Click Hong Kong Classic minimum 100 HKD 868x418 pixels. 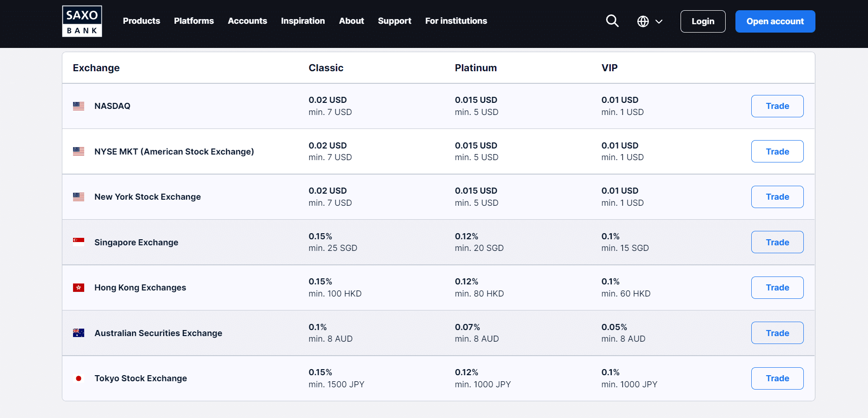335,294
